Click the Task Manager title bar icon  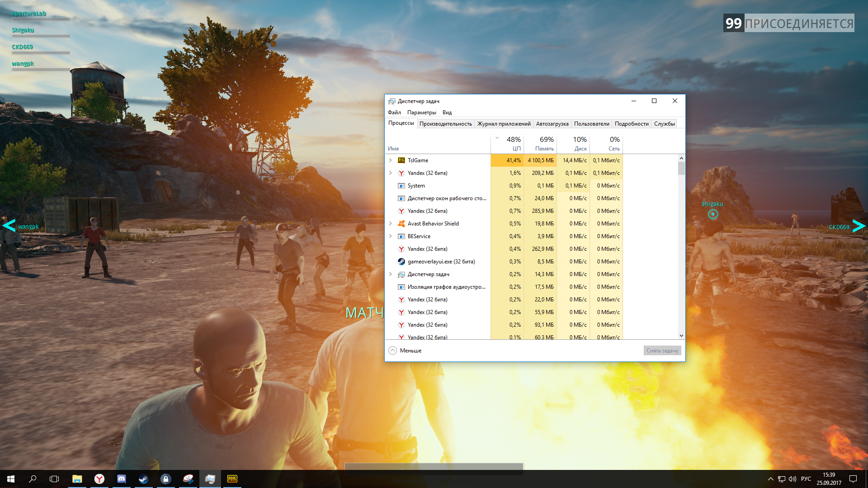[x=392, y=101]
